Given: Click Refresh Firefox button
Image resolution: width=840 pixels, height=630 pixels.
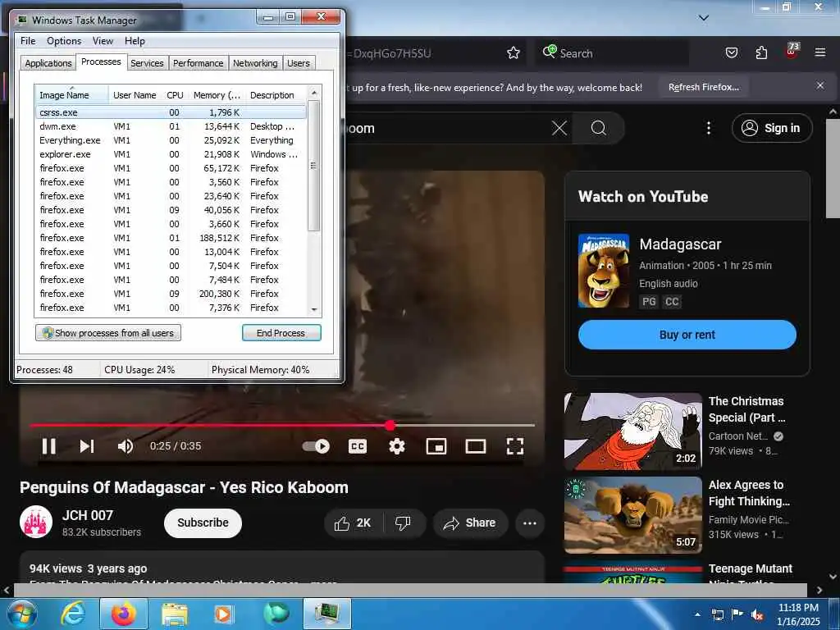Looking at the screenshot, I should point(703,87).
